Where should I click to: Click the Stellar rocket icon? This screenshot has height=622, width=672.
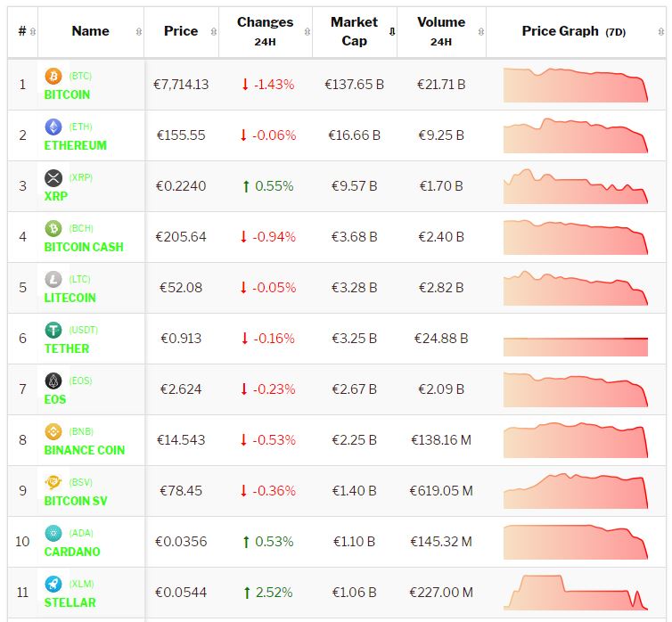coord(53,585)
